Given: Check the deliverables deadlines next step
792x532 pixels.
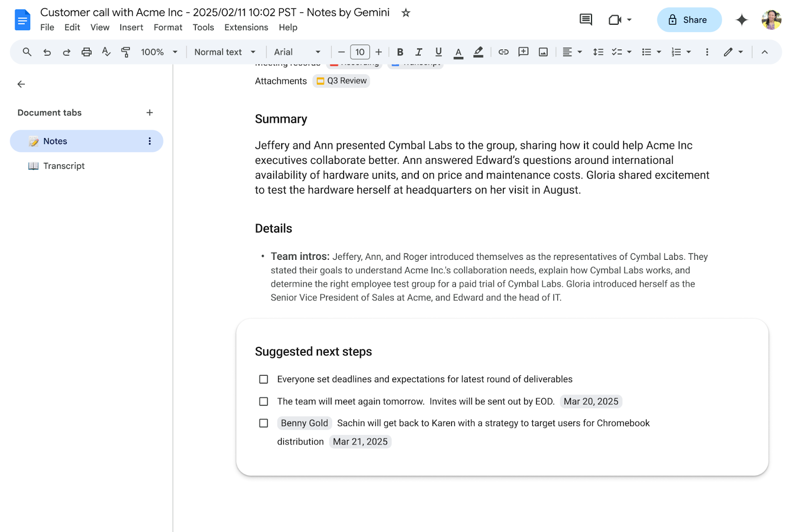Looking at the screenshot, I should click(x=263, y=379).
